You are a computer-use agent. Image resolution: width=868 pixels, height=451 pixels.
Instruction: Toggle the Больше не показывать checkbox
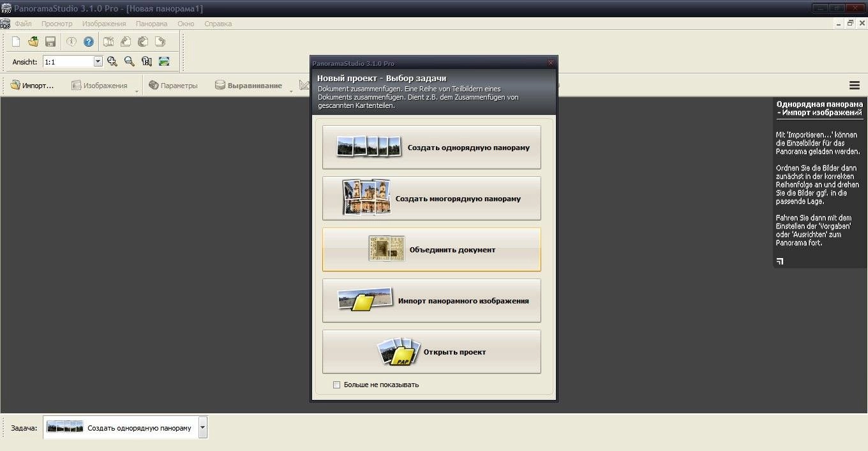[337, 385]
